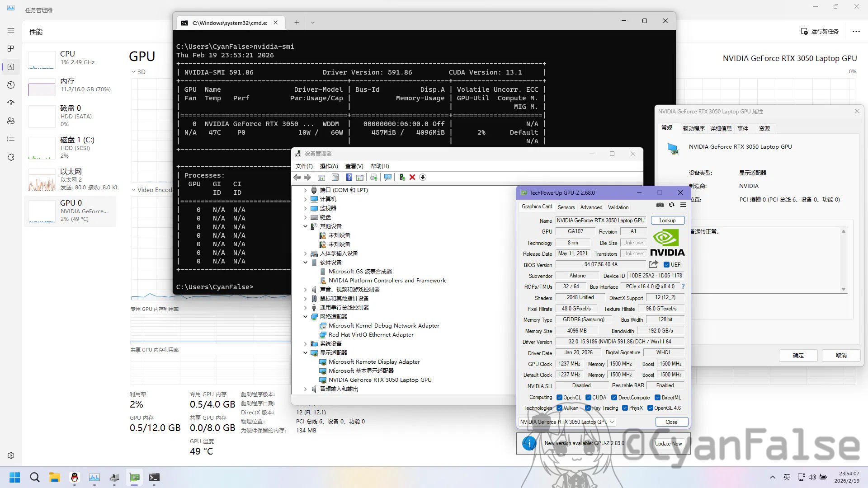Click the GPU-Z refresh icon
Image resolution: width=868 pixels, height=488 pixels.
(x=671, y=205)
